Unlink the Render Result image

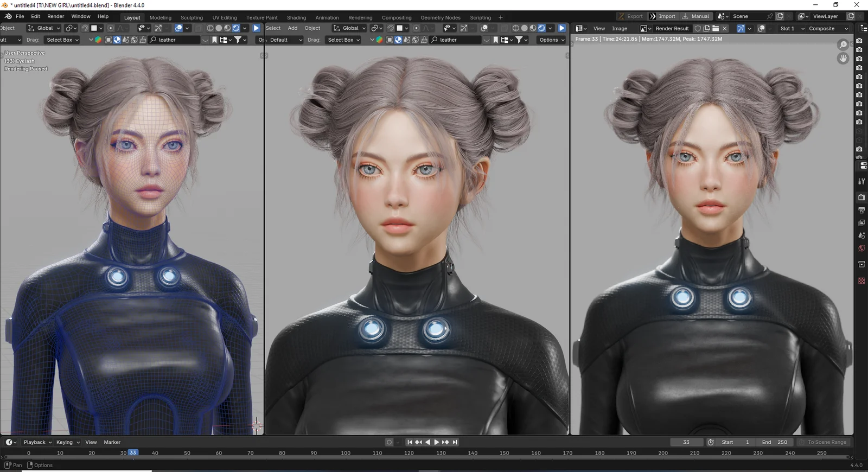point(724,28)
